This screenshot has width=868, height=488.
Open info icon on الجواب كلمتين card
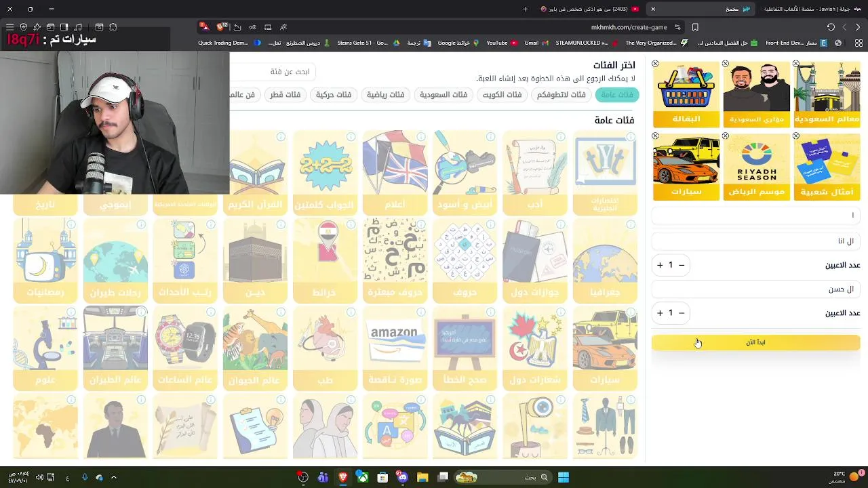(351, 137)
